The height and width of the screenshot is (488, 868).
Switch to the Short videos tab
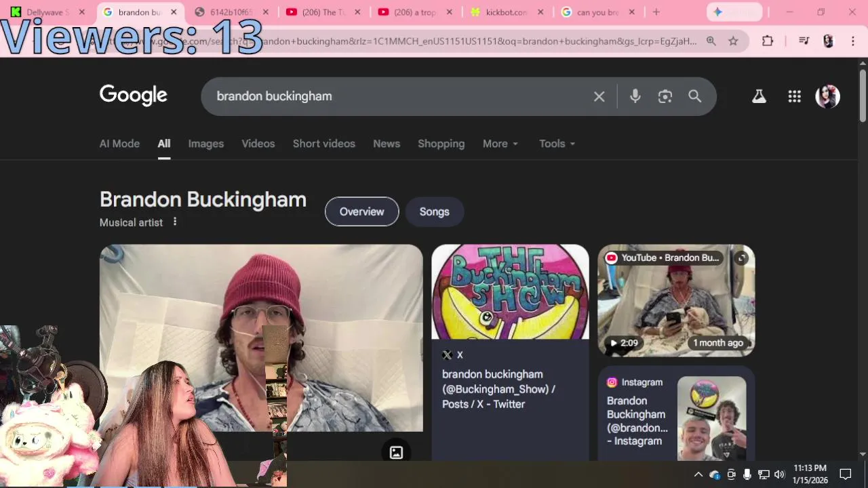[324, 144]
